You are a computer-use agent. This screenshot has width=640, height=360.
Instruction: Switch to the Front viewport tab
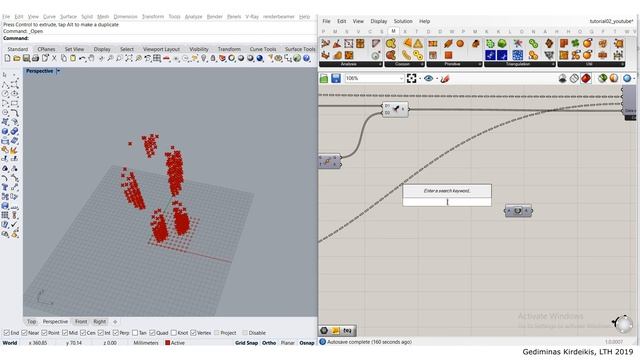click(81, 322)
